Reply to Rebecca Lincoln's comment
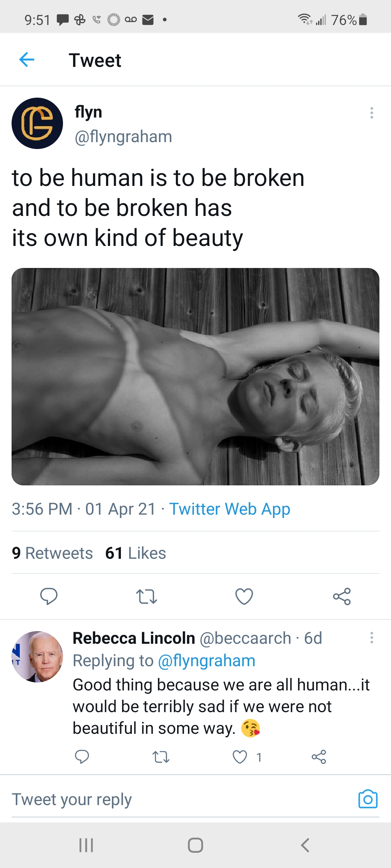This screenshot has height=868, width=391. (82, 757)
